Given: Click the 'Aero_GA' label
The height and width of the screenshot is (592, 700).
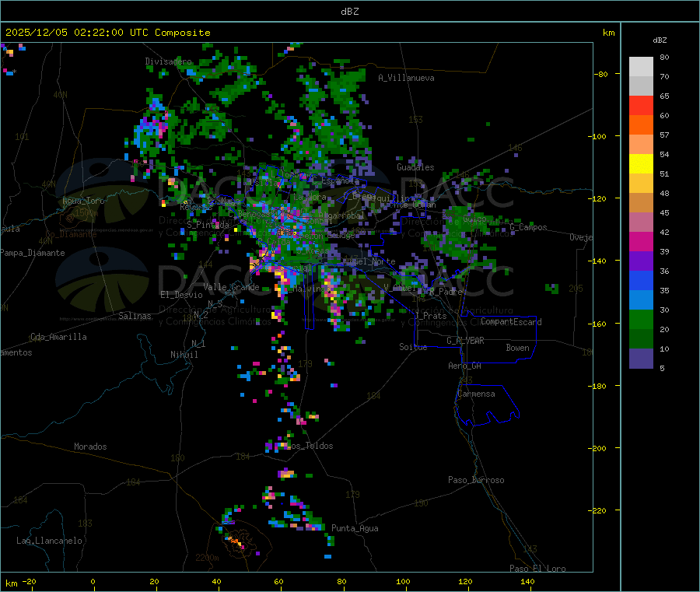Looking at the screenshot, I should click(464, 366).
